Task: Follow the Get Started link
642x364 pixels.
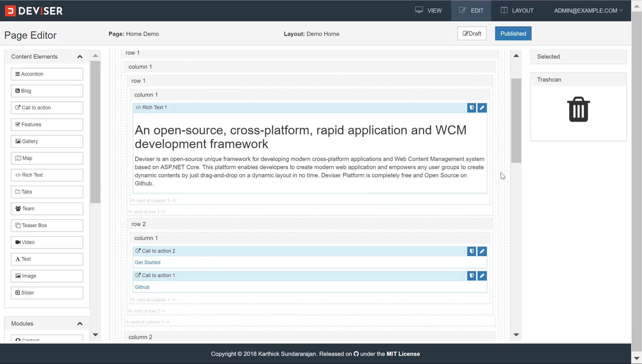Action: tap(147, 262)
